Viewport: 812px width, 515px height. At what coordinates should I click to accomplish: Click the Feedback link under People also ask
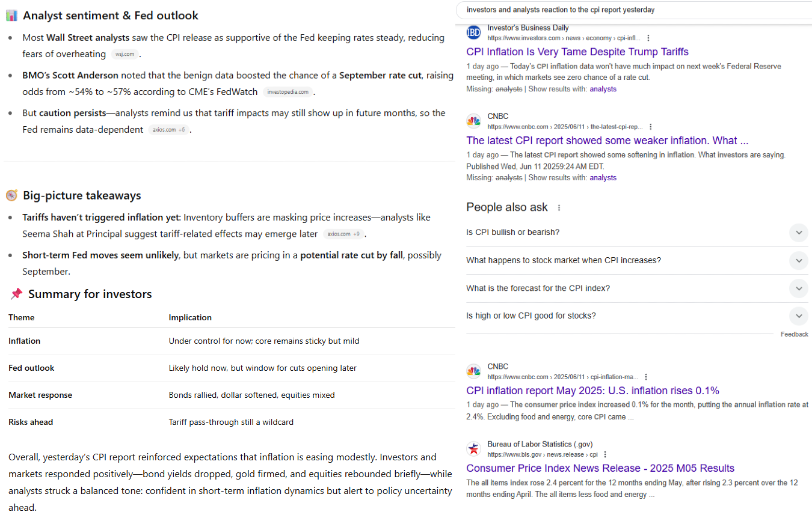pos(794,334)
